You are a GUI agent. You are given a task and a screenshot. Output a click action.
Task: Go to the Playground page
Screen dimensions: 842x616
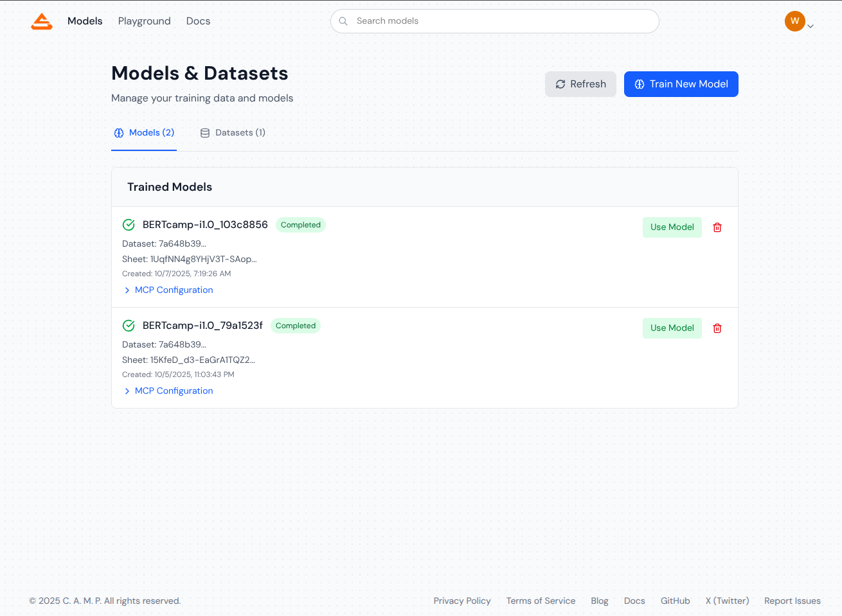click(145, 21)
